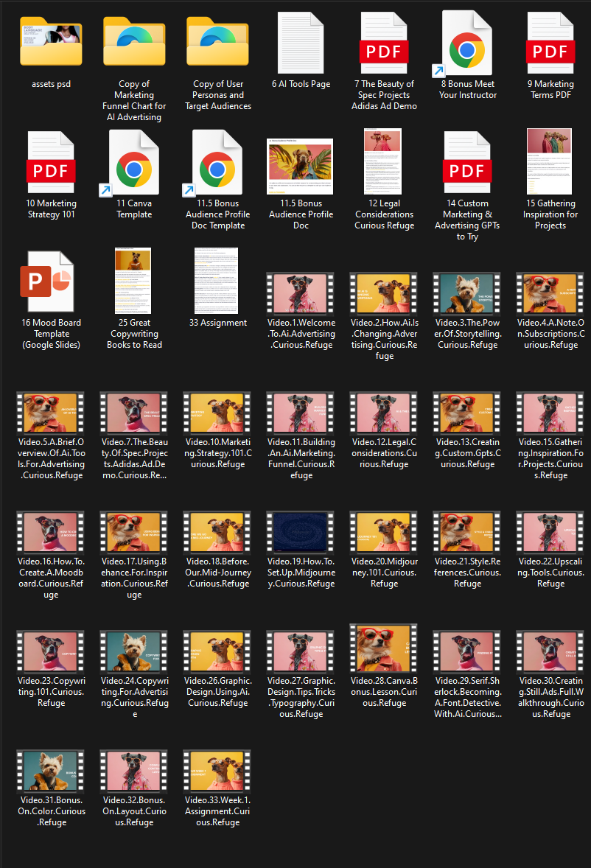Select Video.1.Welcome.To.Ai.Advertising video file

[x=301, y=294]
